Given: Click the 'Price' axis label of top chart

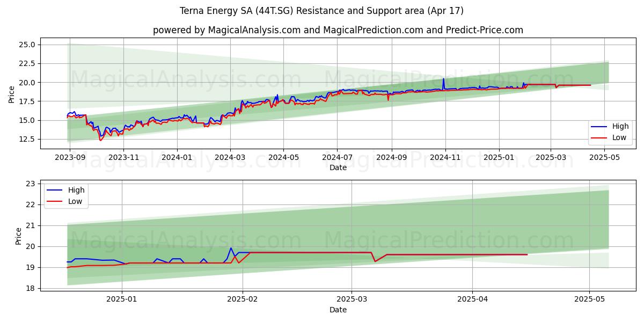Looking at the screenshot, I should (x=12, y=93).
